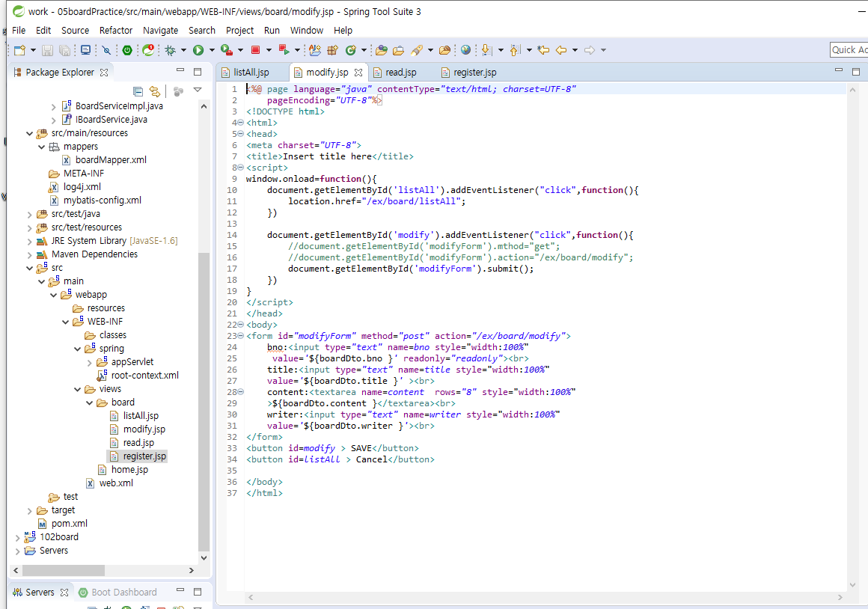Screen dimensions: 868x609
Task: Open the Navigate menu
Action: tap(161, 31)
